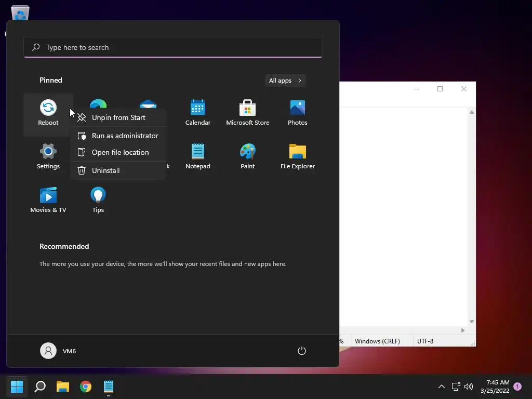This screenshot has width=532, height=399.
Task: Click the Windows Start button on taskbar
Action: [17, 386]
